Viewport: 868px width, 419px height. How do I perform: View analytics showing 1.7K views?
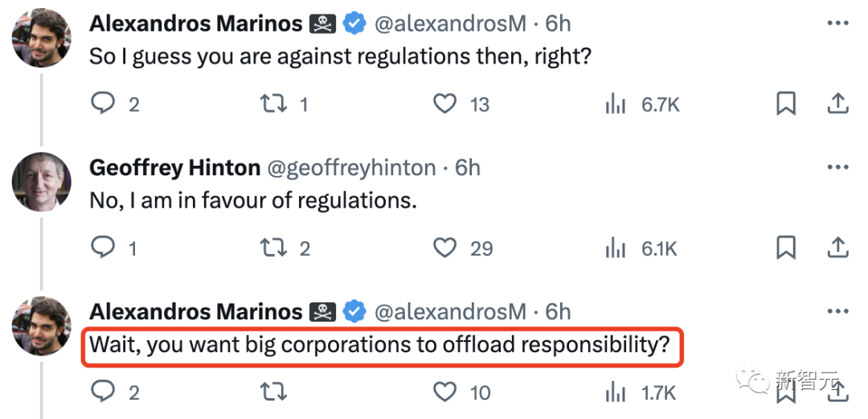coord(641,392)
